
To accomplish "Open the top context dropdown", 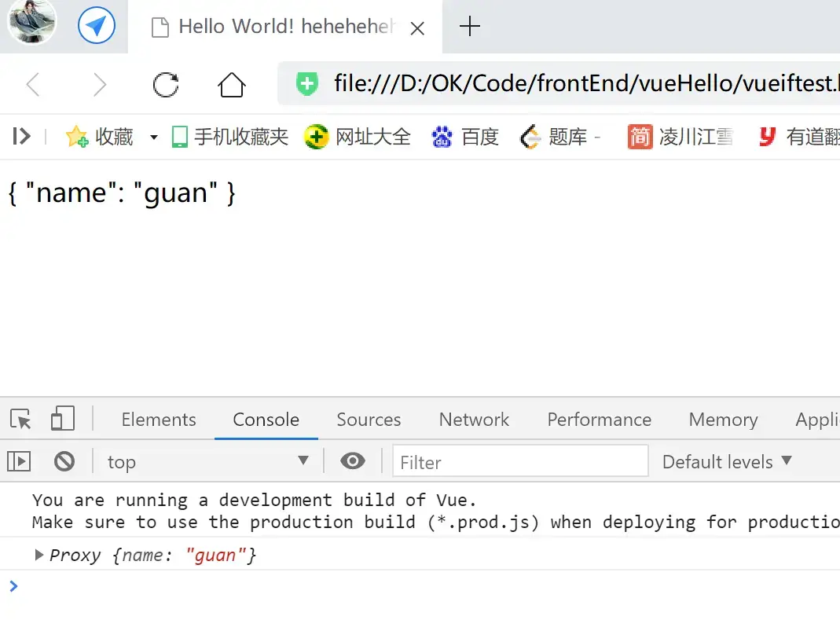I will (x=208, y=461).
